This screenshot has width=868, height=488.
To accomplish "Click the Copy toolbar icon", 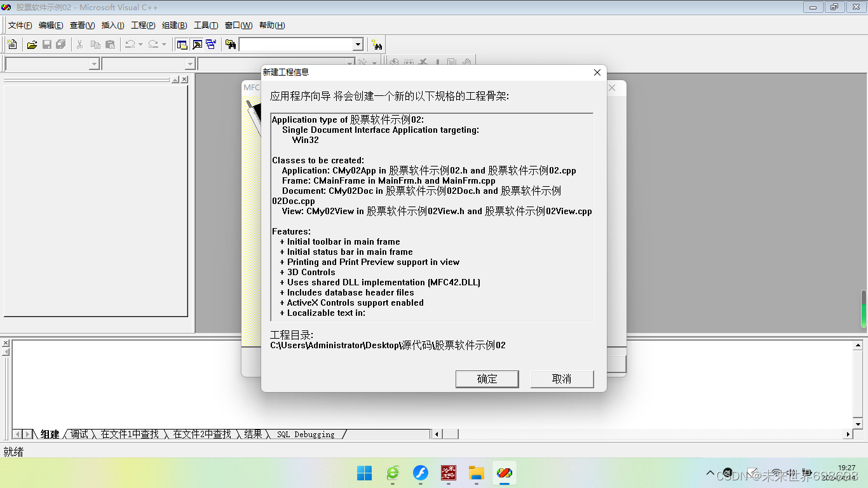I will click(95, 44).
